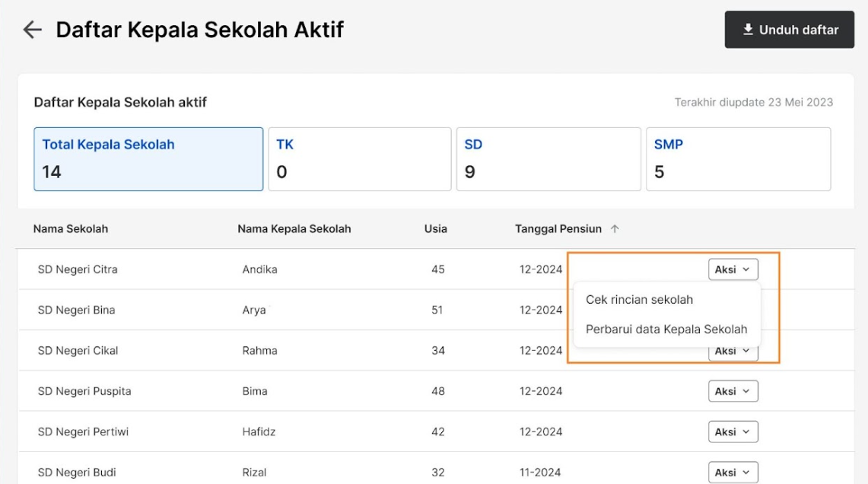Click the Daftar Kepala Sekolah Aktif page title

tap(200, 30)
